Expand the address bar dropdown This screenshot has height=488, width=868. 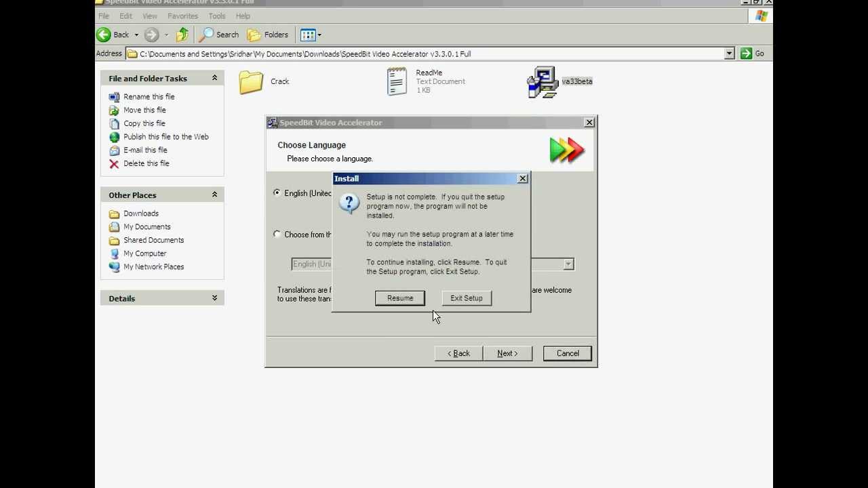pos(730,54)
